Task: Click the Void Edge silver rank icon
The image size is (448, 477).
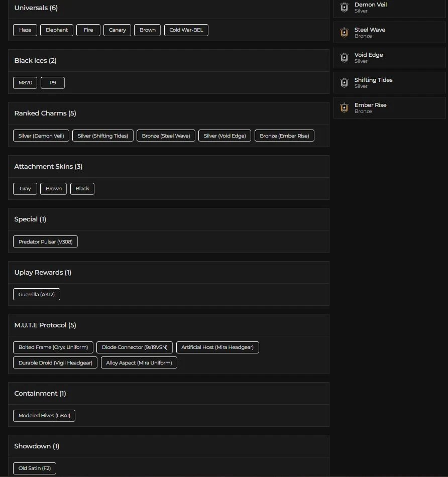Action: click(344, 58)
